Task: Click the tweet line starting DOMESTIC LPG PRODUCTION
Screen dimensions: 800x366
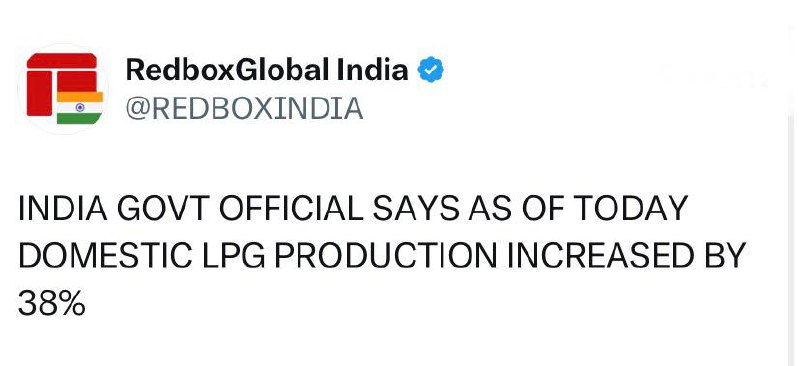Action: pyautogui.click(x=382, y=256)
